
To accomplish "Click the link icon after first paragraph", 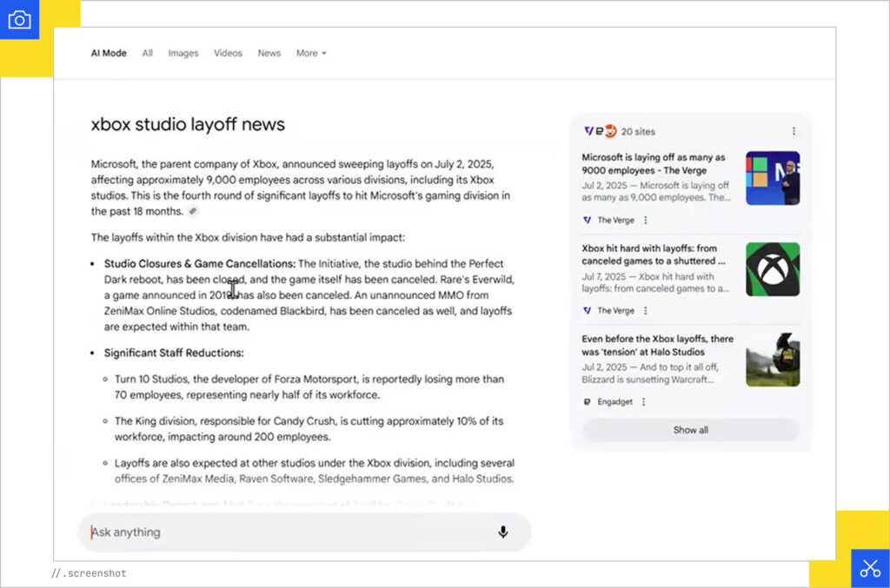I will click(x=193, y=212).
